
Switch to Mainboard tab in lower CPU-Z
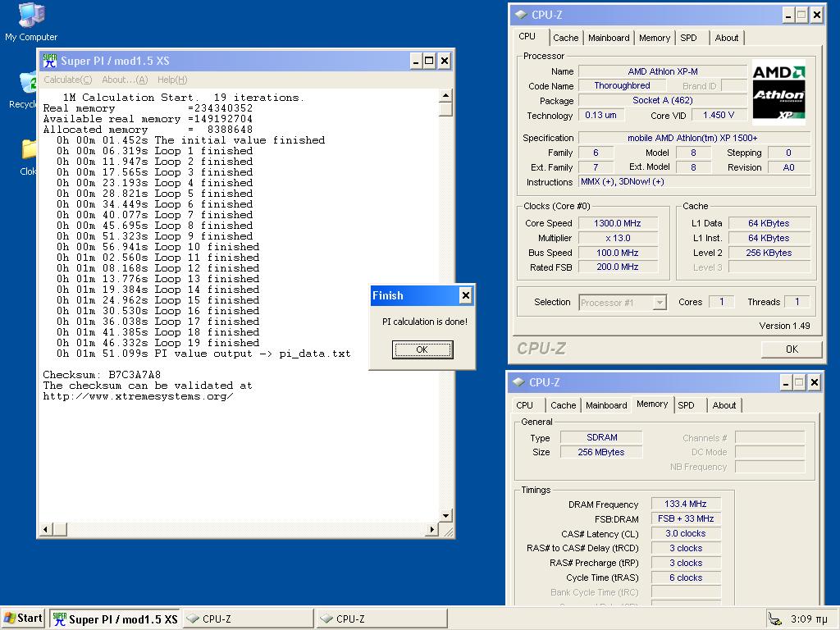pyautogui.click(x=606, y=405)
